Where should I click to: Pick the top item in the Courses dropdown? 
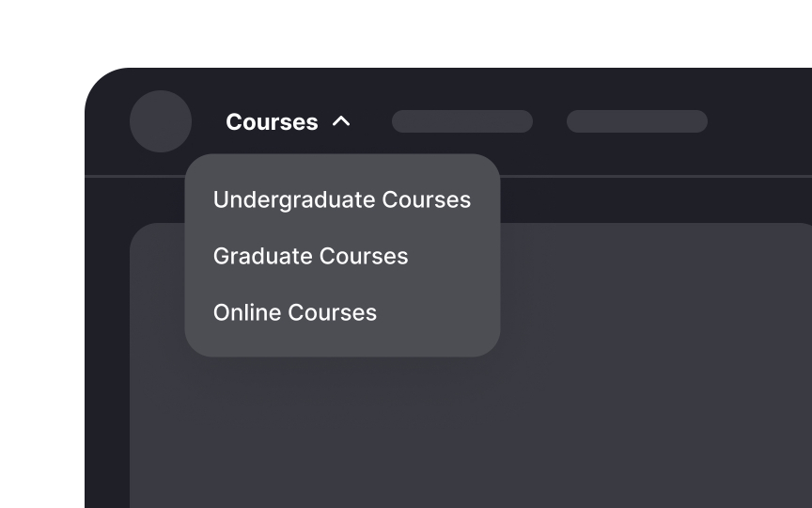coord(341,199)
